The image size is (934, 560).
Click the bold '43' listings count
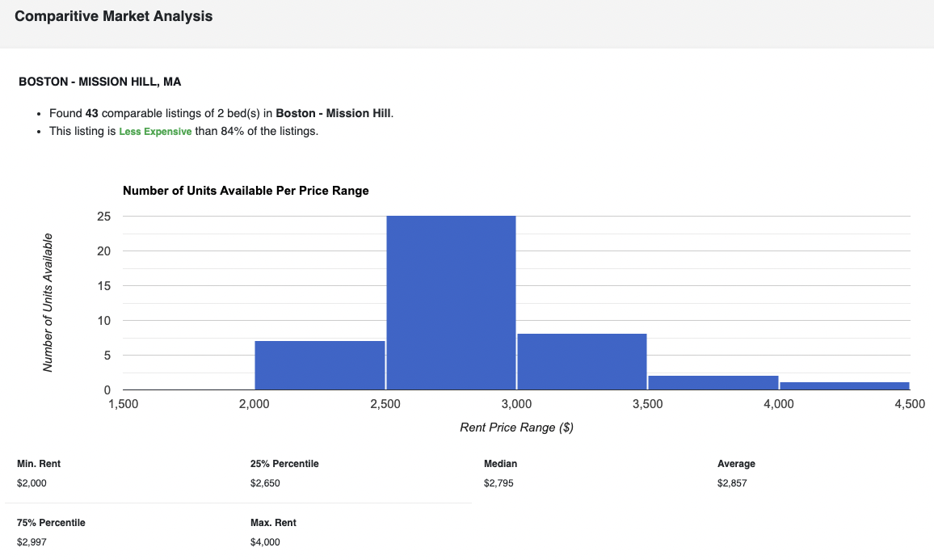coord(91,113)
